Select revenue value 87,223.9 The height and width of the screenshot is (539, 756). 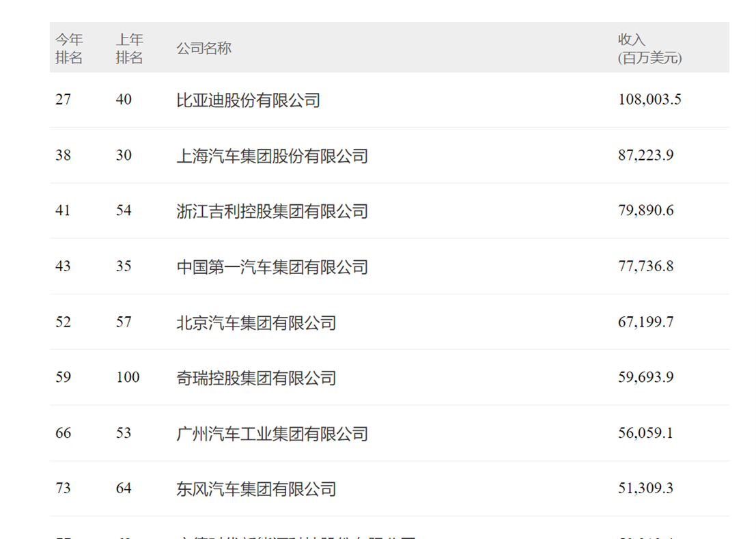(x=645, y=155)
